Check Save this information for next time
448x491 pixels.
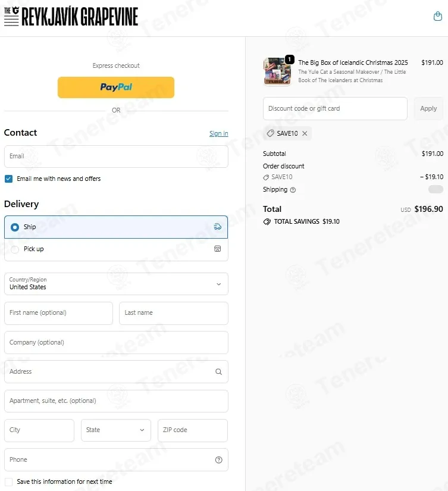coord(8,481)
